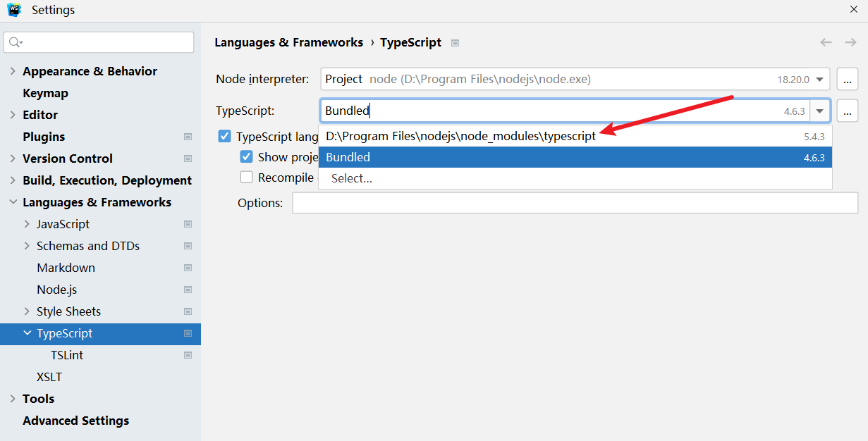
Task: Expand Version Control section
Action: (13, 159)
